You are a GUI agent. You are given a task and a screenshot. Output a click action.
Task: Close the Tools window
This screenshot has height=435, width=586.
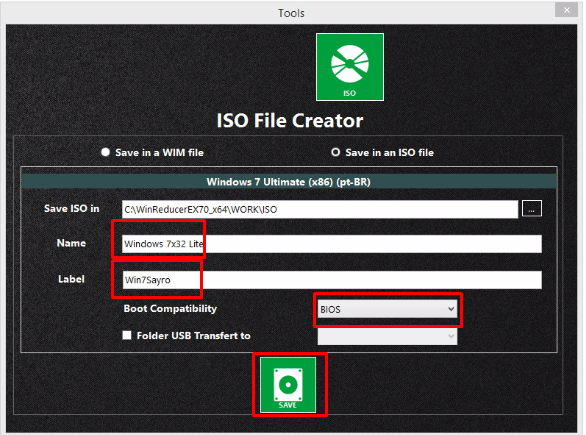click(567, 10)
